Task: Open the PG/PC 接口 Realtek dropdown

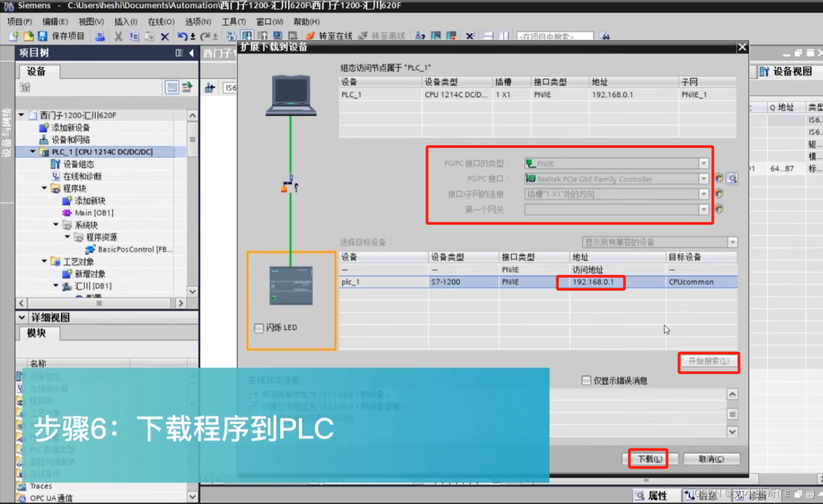Action: click(704, 179)
